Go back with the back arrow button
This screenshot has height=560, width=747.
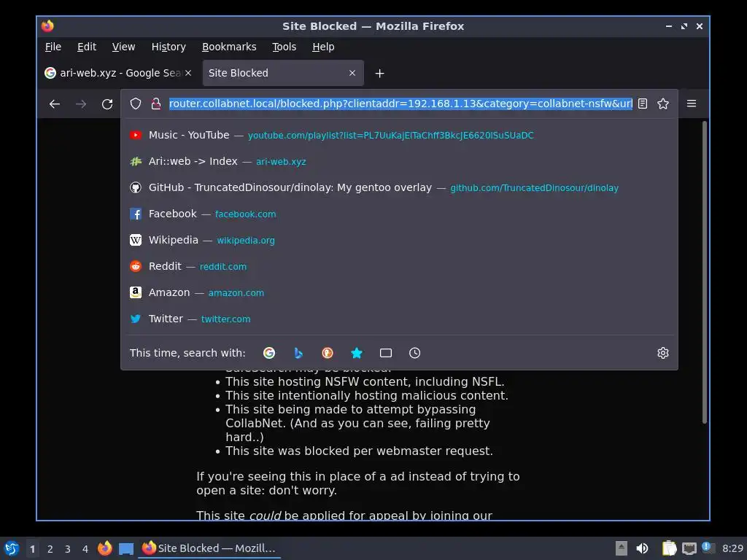pyautogui.click(x=55, y=104)
